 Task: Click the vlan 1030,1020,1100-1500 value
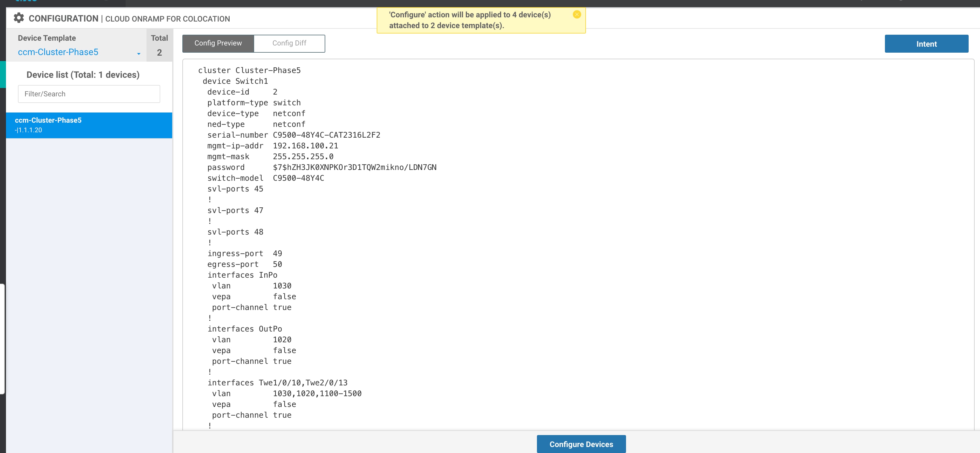(x=317, y=394)
